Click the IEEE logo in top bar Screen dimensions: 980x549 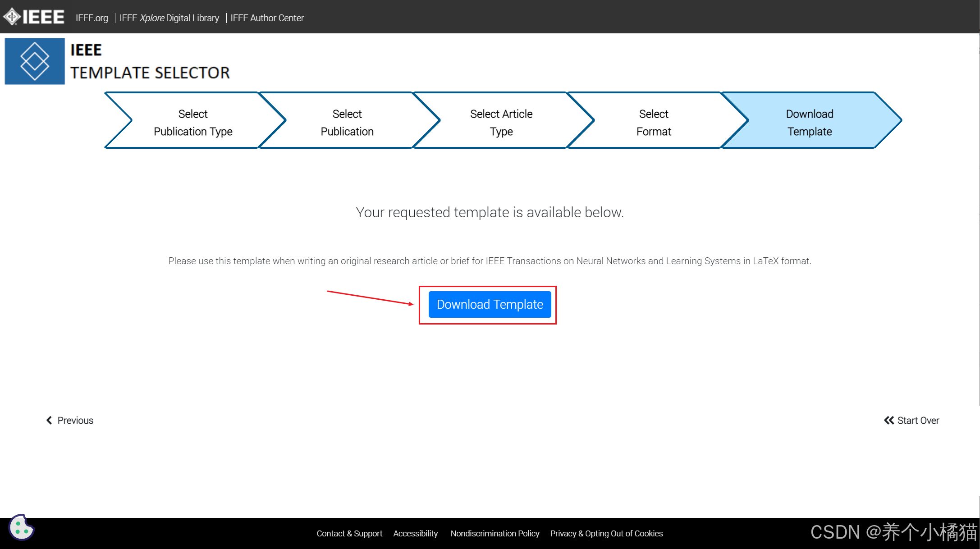pos(34,17)
